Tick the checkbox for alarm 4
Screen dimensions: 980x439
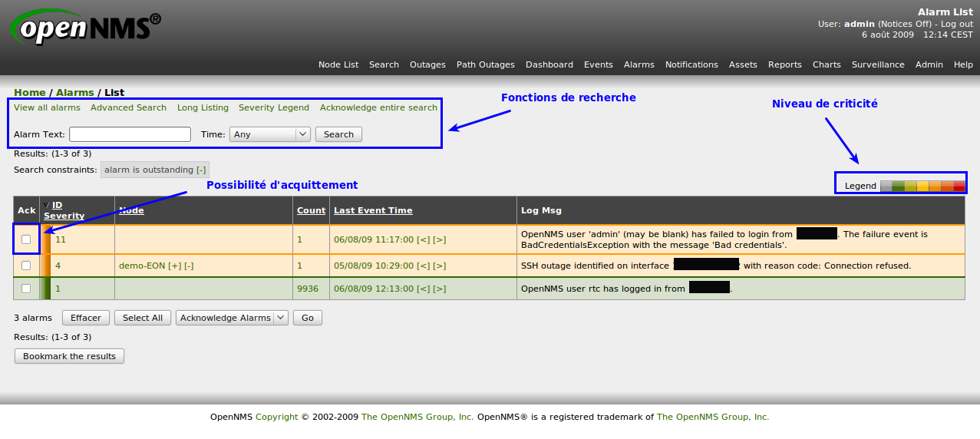tap(26, 266)
